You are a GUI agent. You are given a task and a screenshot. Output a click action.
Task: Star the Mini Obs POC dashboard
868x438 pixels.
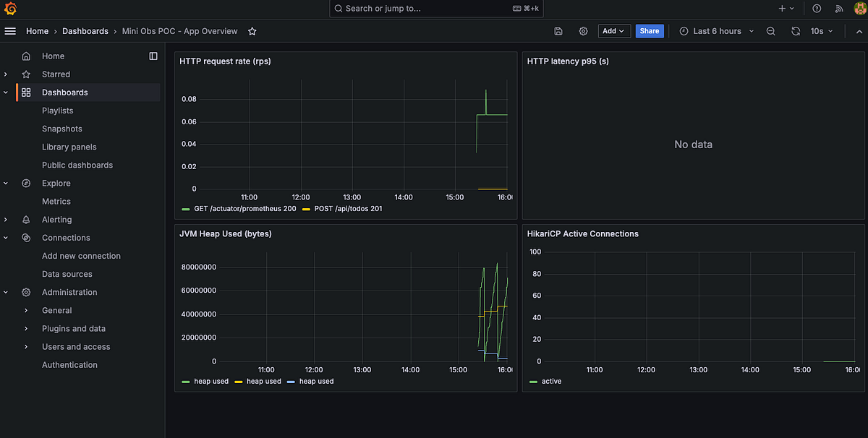click(252, 31)
